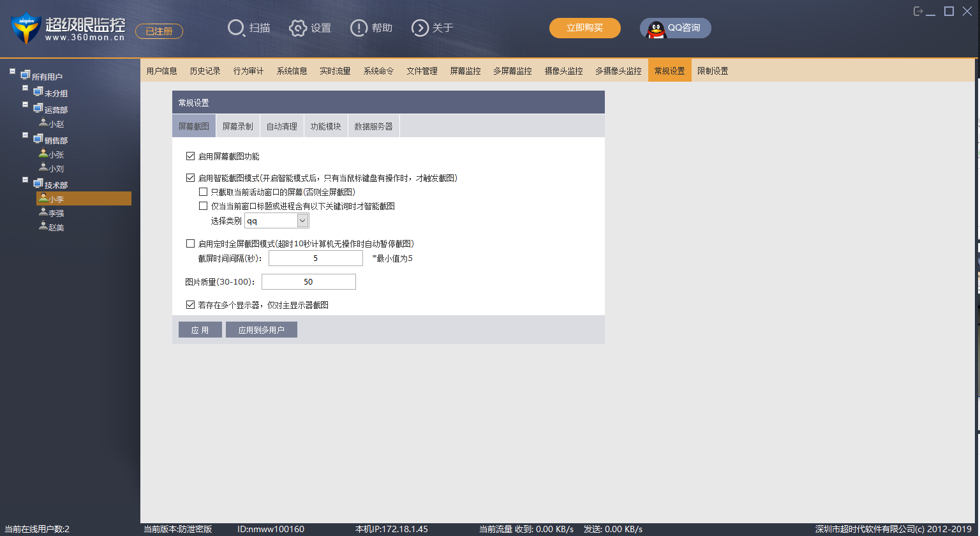Viewport: 980px width, 536px height.
Task: Switch to the 屏幕录制 tab
Action: point(237,126)
